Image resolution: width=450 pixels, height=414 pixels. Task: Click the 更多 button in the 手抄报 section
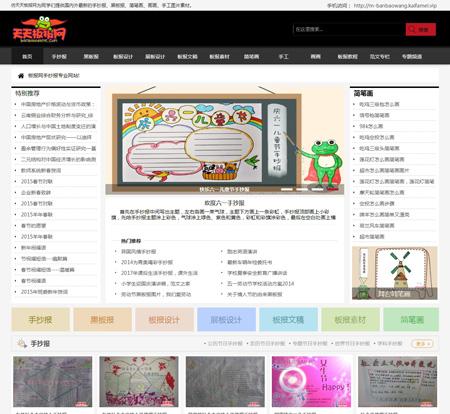point(422,343)
